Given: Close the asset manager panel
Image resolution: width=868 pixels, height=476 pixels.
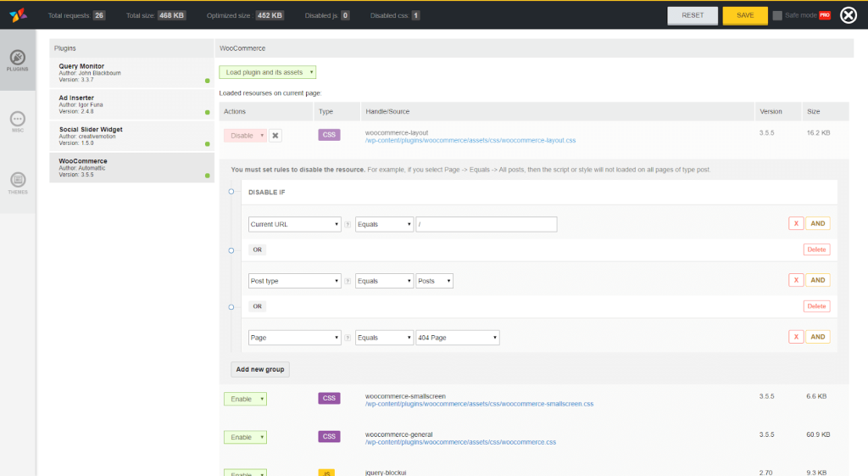Looking at the screenshot, I should click(848, 15).
